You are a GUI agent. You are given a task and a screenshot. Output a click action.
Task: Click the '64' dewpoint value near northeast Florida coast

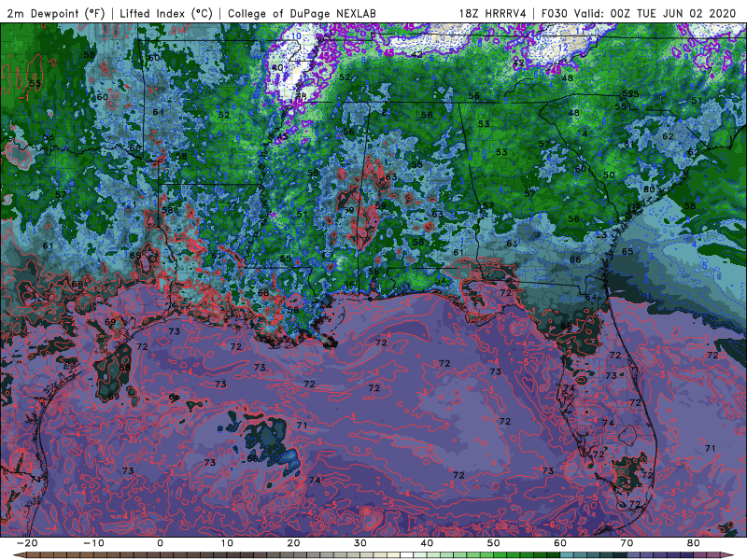point(591,297)
